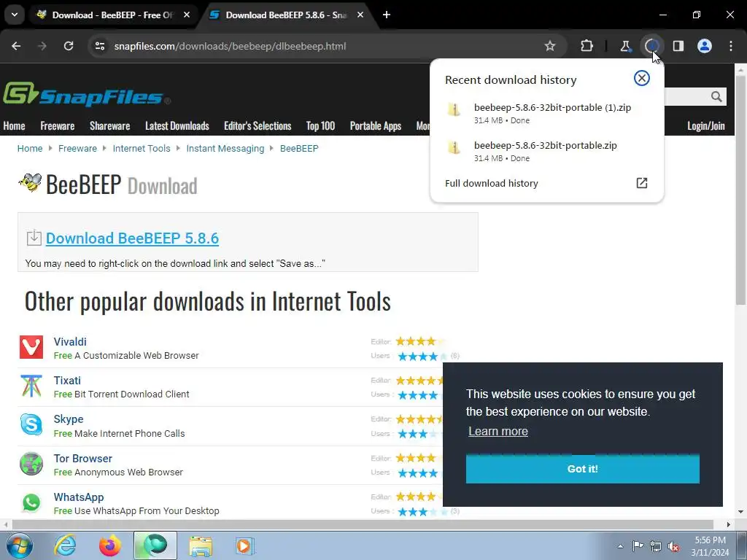Open the Shareware menu item

(x=110, y=125)
